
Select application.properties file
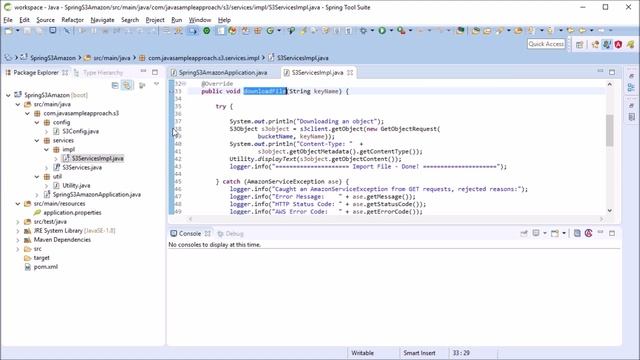click(x=72, y=213)
